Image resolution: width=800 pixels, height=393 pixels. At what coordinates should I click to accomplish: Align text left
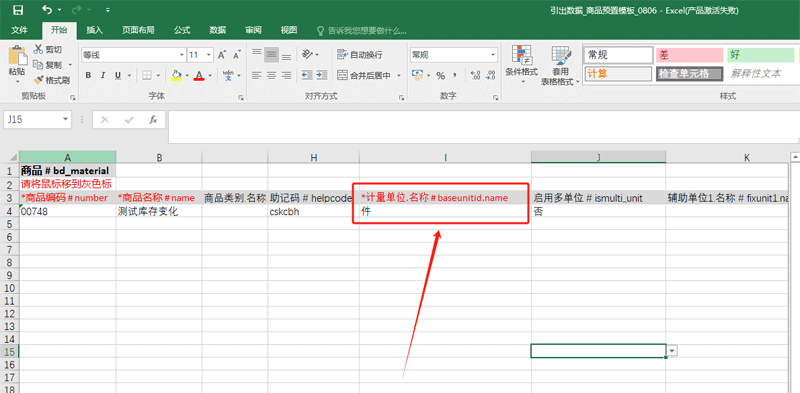[257, 76]
